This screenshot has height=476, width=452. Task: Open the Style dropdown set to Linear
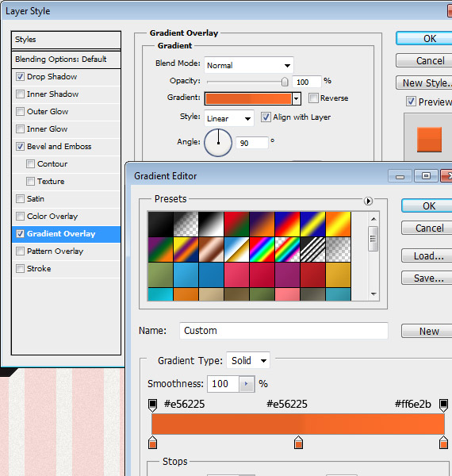[229, 118]
